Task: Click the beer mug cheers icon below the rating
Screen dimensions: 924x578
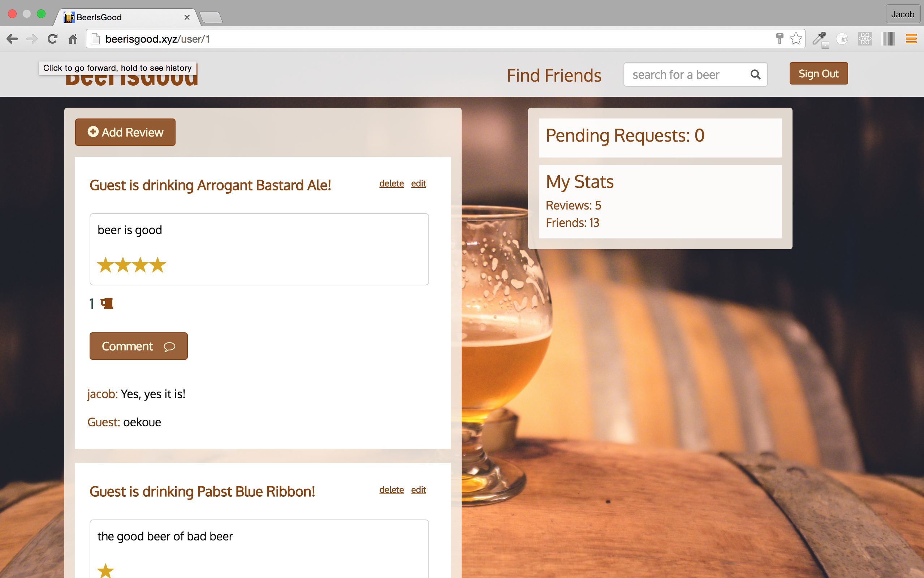Action: [106, 303]
